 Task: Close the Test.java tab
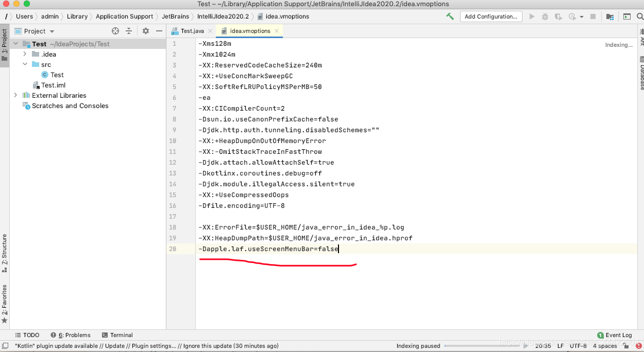coord(210,31)
